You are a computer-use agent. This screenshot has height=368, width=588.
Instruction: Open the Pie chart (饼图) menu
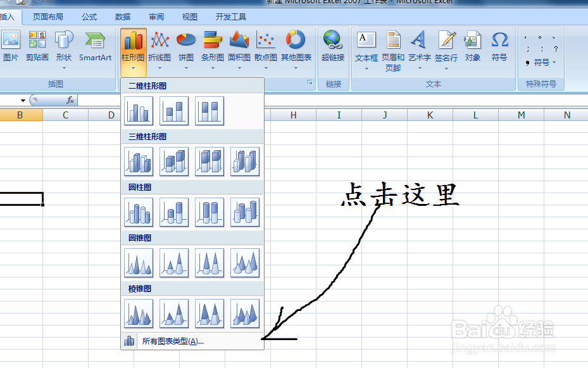click(186, 50)
